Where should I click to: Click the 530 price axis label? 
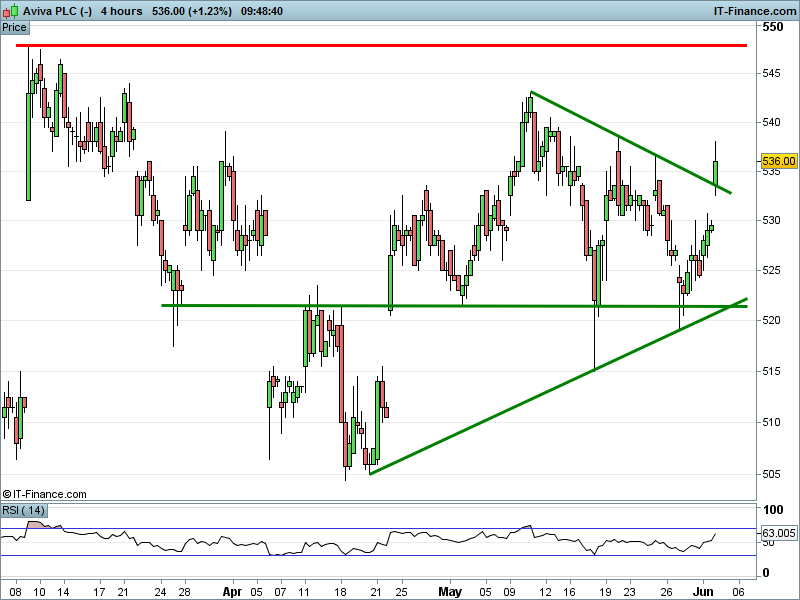pos(771,220)
